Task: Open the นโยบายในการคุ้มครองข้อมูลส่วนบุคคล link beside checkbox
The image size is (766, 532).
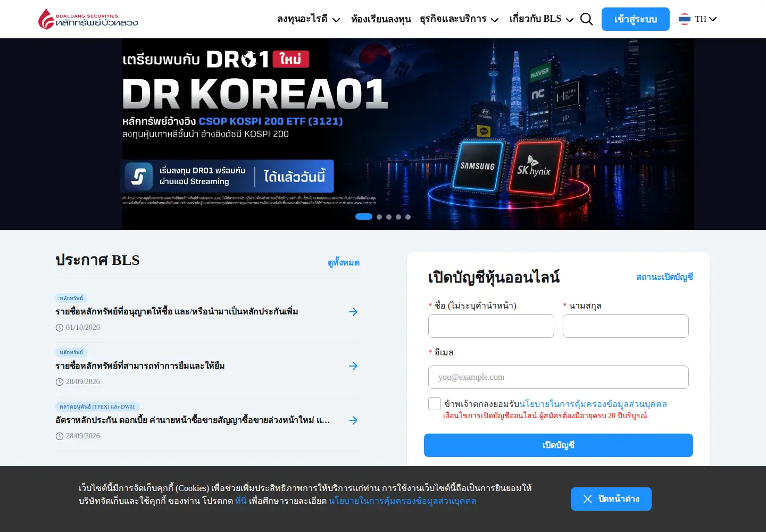Action: click(x=593, y=404)
